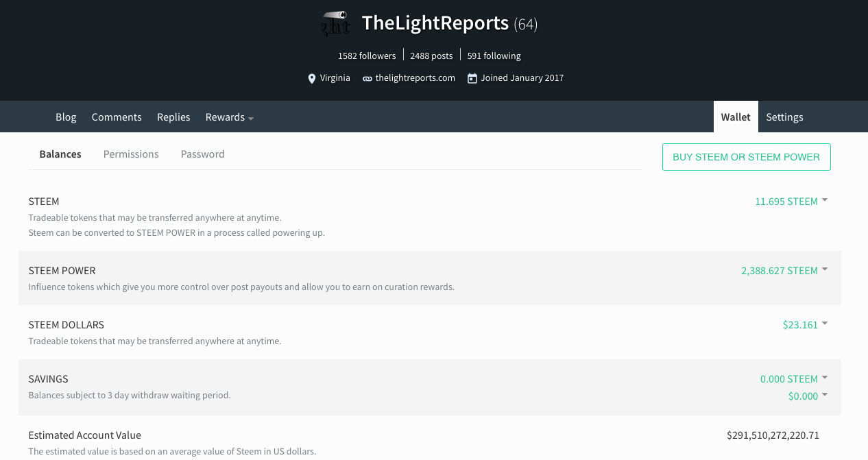Open the Settings tab

point(784,117)
